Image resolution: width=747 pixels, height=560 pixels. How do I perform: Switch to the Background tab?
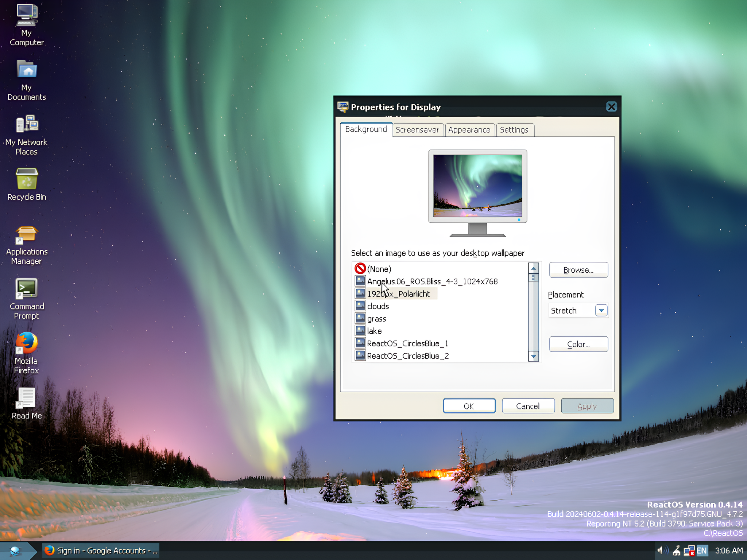point(366,129)
